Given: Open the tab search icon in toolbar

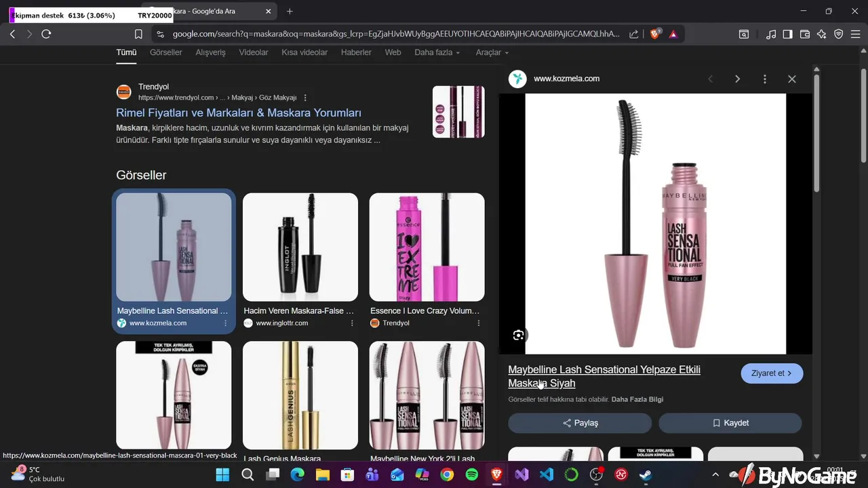Looking at the screenshot, I should 744,34.
